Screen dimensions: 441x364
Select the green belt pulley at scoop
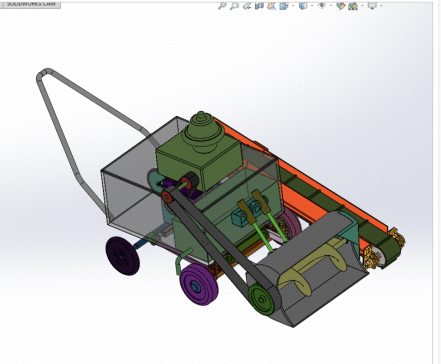point(262,299)
